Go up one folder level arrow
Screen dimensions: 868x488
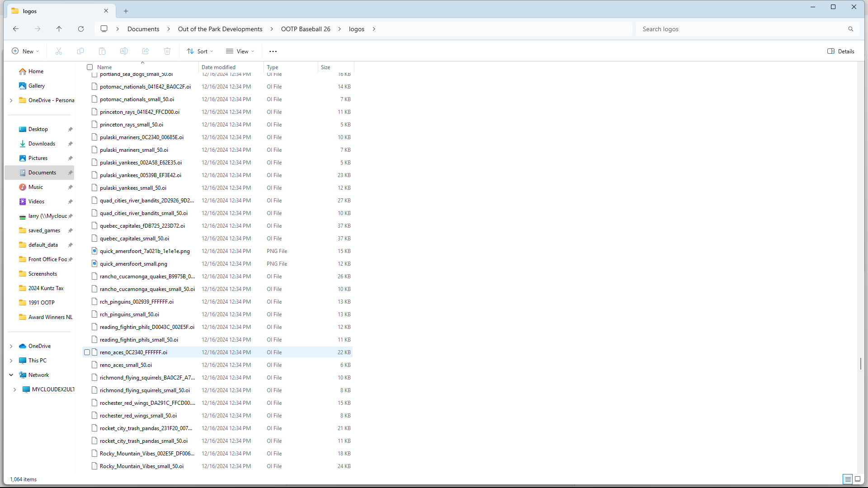click(x=59, y=29)
